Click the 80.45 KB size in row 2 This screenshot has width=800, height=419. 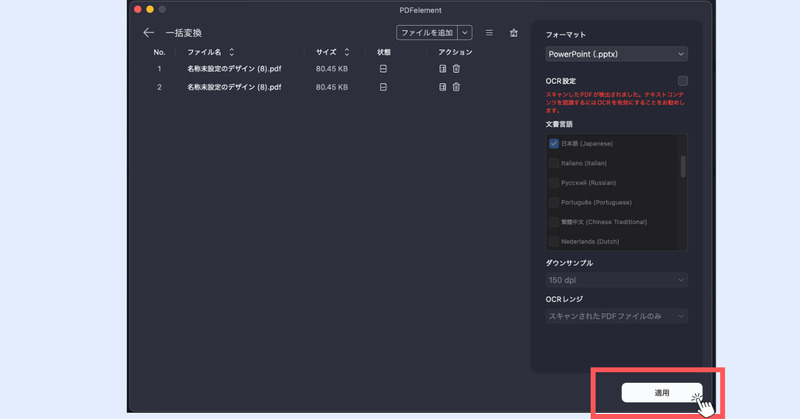[332, 87]
